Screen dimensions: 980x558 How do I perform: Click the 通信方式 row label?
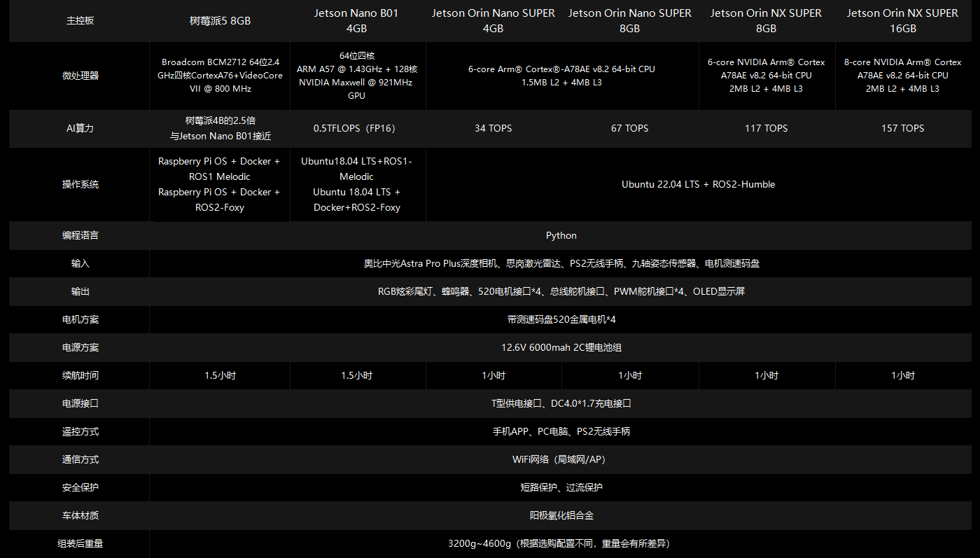coord(80,459)
